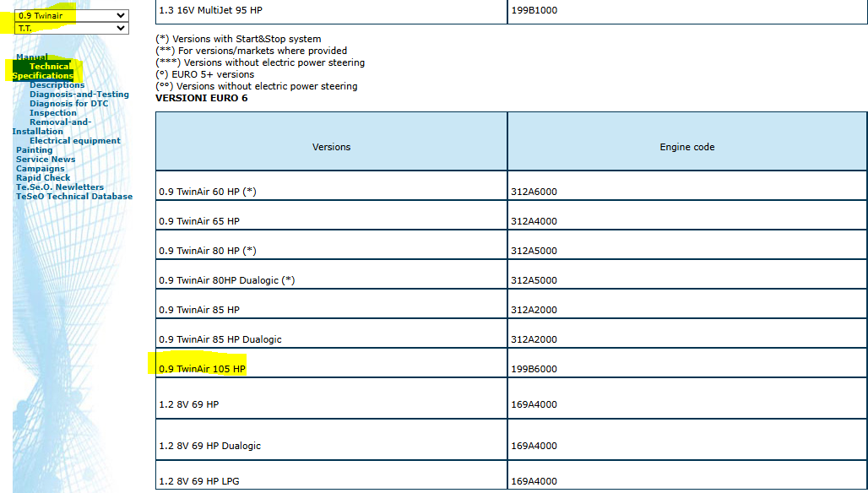Open the Te.Se.O. Newletters link
The height and width of the screenshot is (493, 868).
pyautogui.click(x=60, y=187)
